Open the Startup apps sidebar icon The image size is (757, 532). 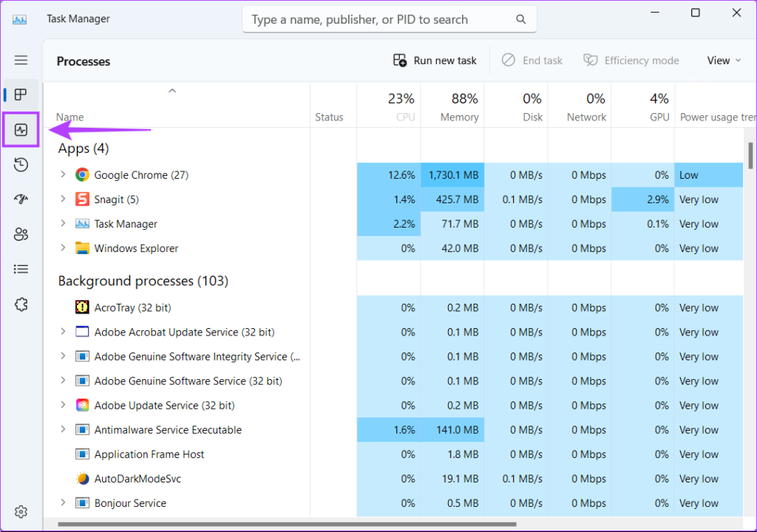coord(21,199)
